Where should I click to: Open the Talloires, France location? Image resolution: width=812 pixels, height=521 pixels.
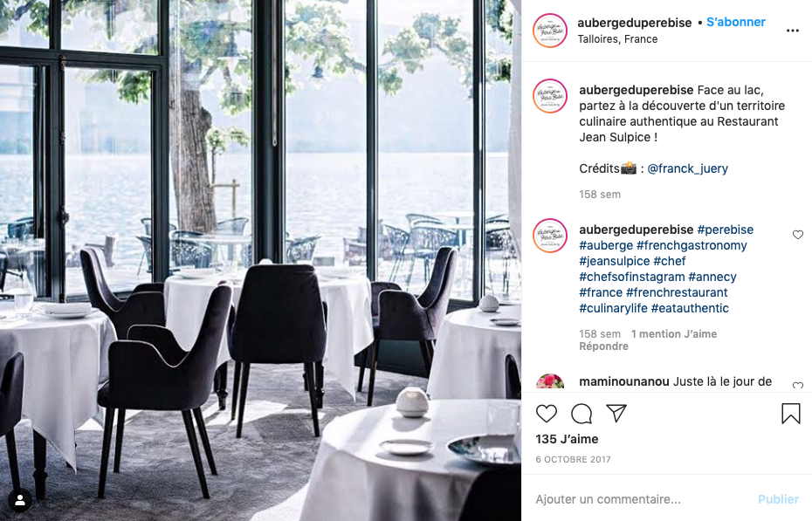[x=617, y=39]
